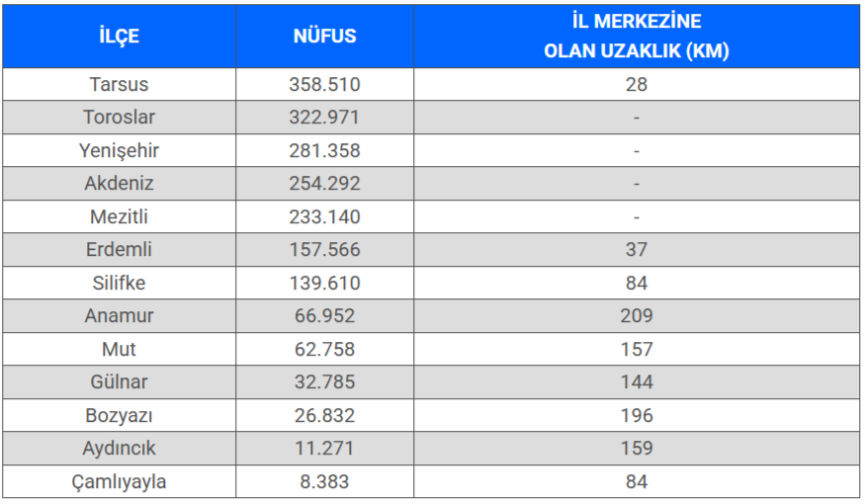Select the Akdeniz district cell
The image size is (865, 504).
coord(120,183)
